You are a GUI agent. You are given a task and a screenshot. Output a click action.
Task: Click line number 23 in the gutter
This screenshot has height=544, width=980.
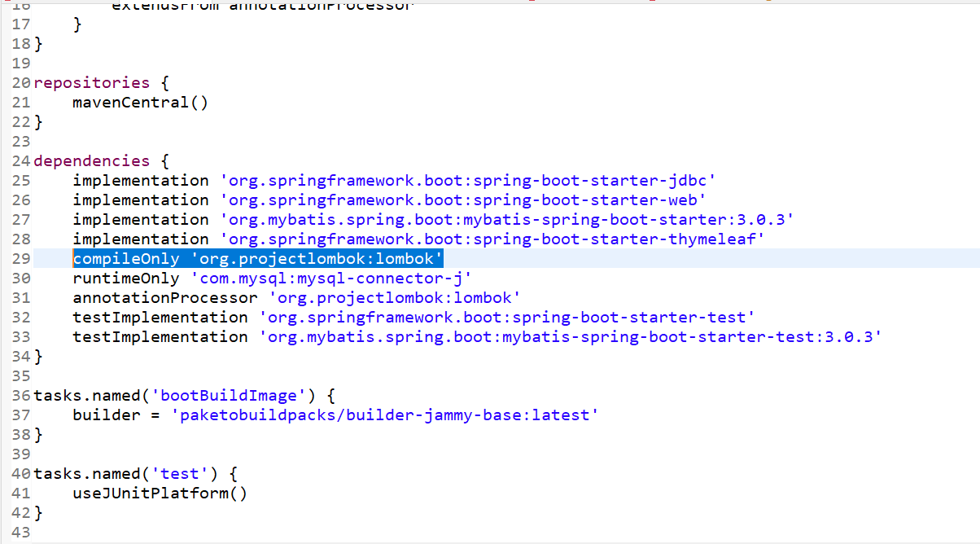click(x=21, y=142)
